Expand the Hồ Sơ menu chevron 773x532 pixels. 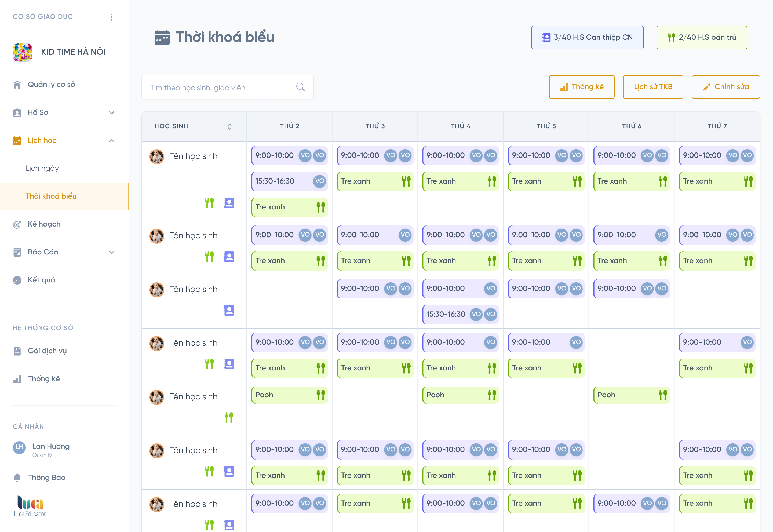112,113
